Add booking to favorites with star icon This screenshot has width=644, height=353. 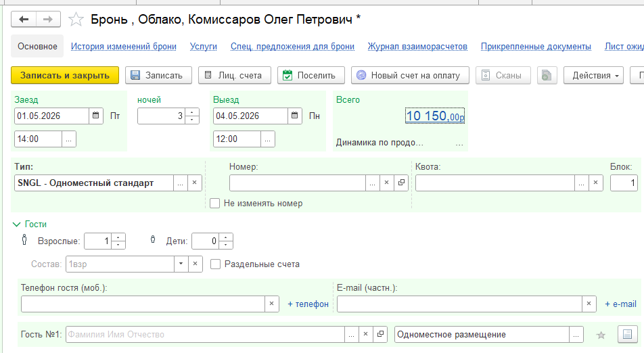tap(76, 20)
